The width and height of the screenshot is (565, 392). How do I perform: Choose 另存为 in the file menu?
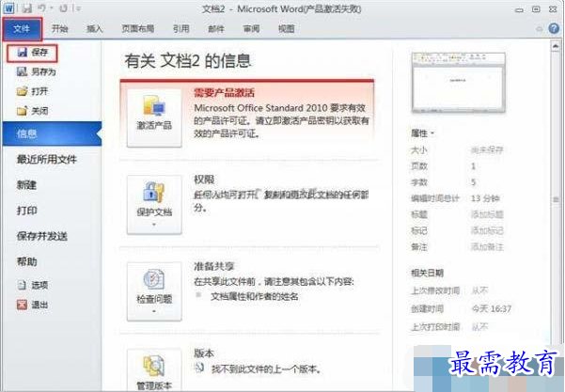pos(36,71)
